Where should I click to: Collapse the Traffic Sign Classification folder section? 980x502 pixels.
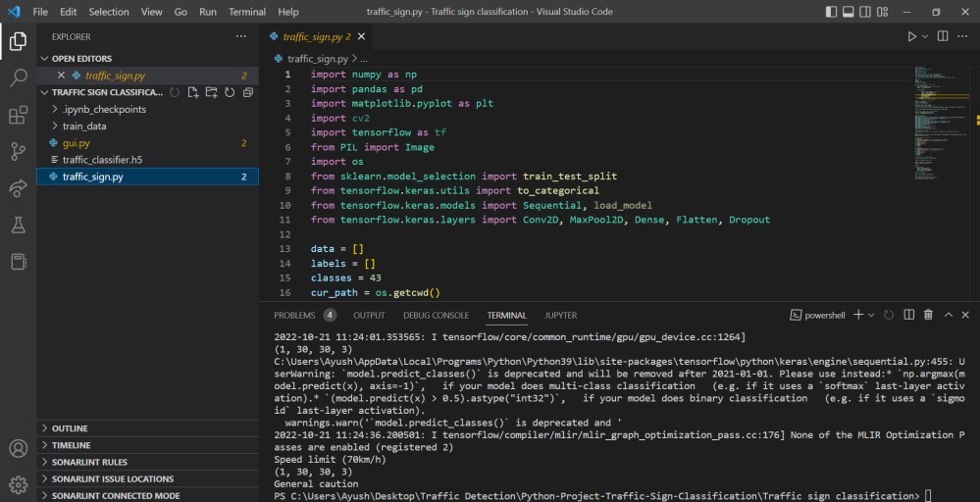click(x=103, y=92)
